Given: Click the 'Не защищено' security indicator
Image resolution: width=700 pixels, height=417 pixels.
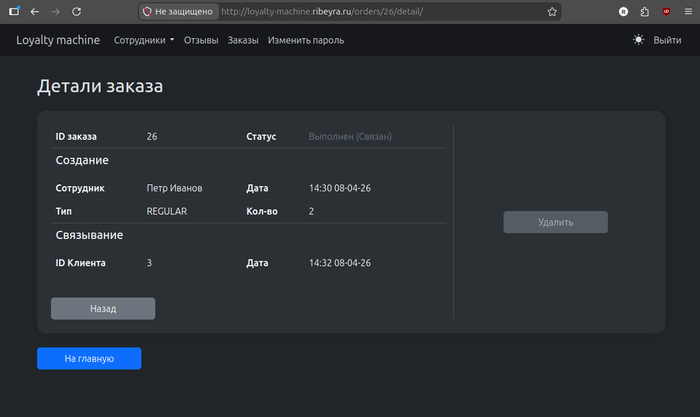Looking at the screenshot, I should 180,11.
